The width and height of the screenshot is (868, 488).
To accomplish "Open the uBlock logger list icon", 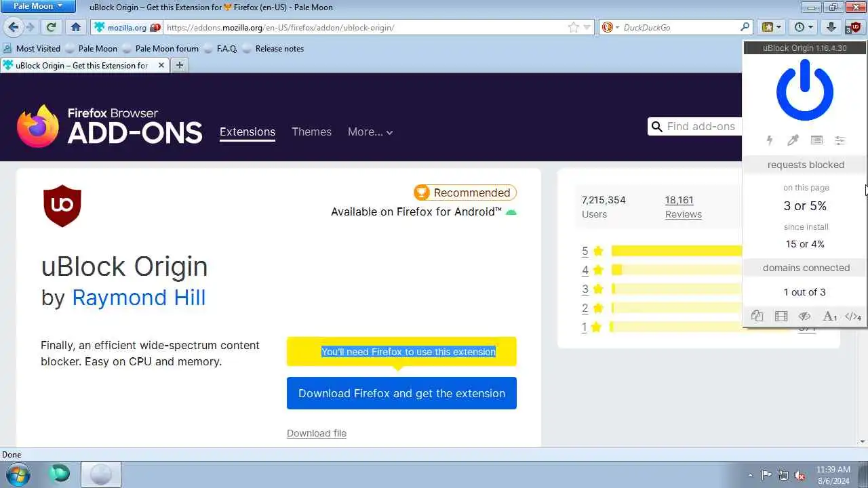I will 816,140.
